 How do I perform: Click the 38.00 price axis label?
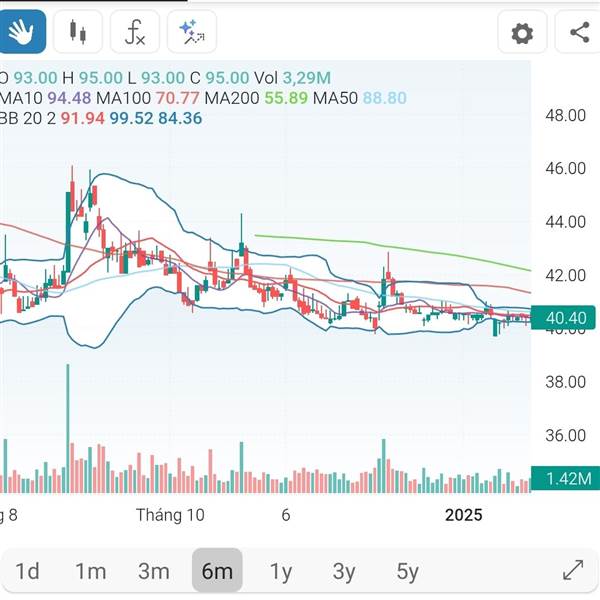point(565,382)
